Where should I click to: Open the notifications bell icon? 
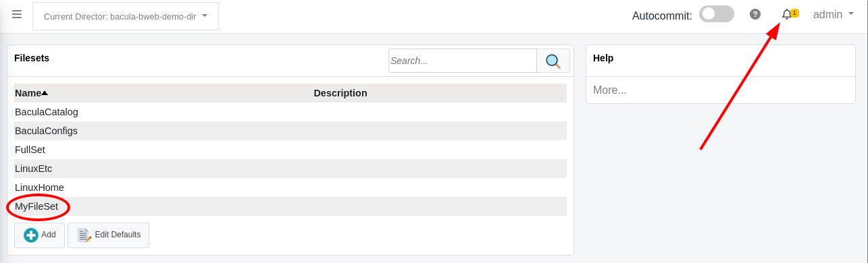[x=786, y=14]
